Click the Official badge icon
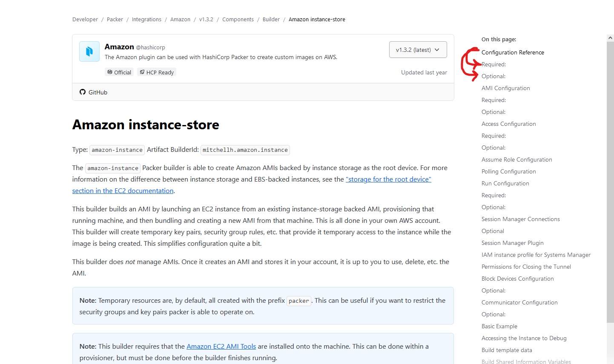614x364 pixels. [x=110, y=72]
